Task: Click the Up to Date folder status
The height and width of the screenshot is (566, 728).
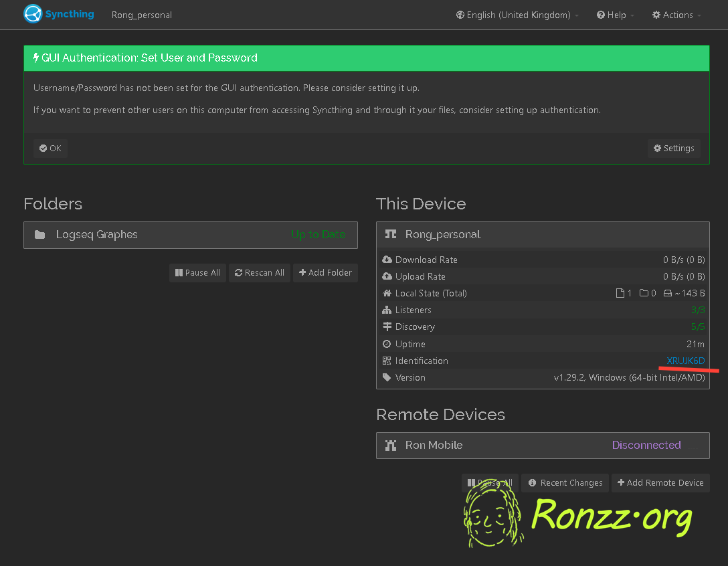Action: [318, 234]
